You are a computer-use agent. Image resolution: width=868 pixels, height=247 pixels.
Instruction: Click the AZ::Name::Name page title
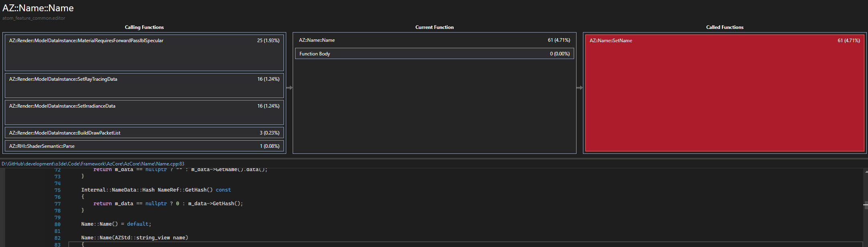[x=38, y=8]
